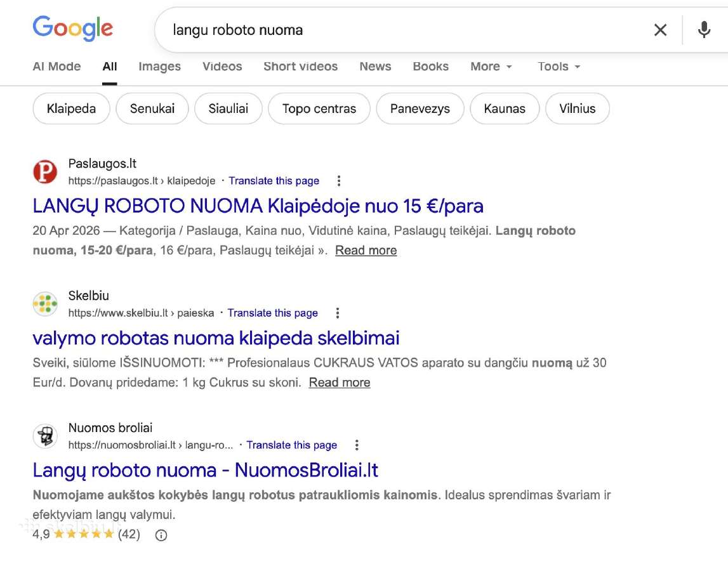Click the info icon beside rating (42)
This screenshot has width=728, height=571.
click(x=161, y=535)
